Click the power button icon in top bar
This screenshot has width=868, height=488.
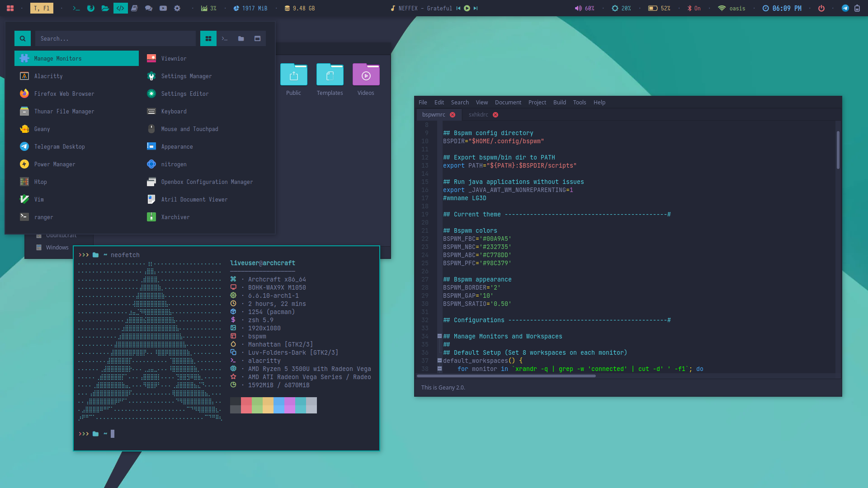pyautogui.click(x=821, y=8)
